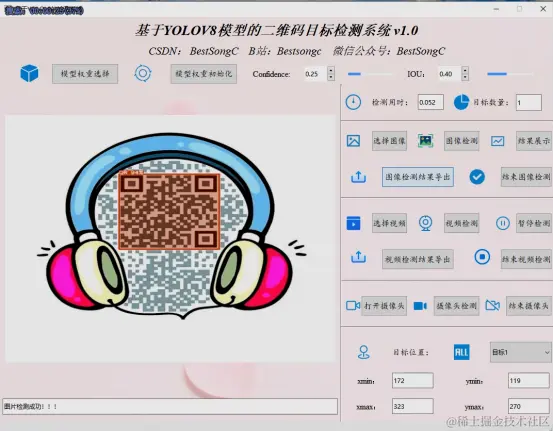Click the Confidence value field 0.25

[x=316, y=74]
